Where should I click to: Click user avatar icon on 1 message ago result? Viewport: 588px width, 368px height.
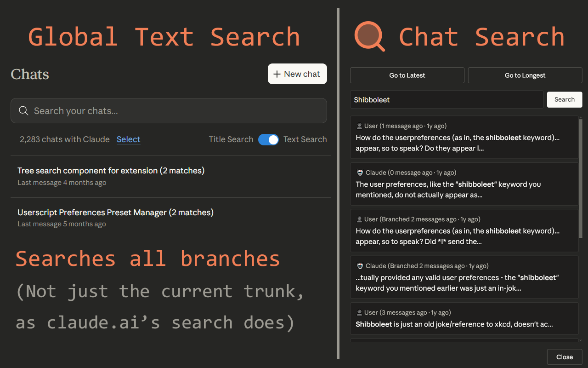click(x=360, y=126)
